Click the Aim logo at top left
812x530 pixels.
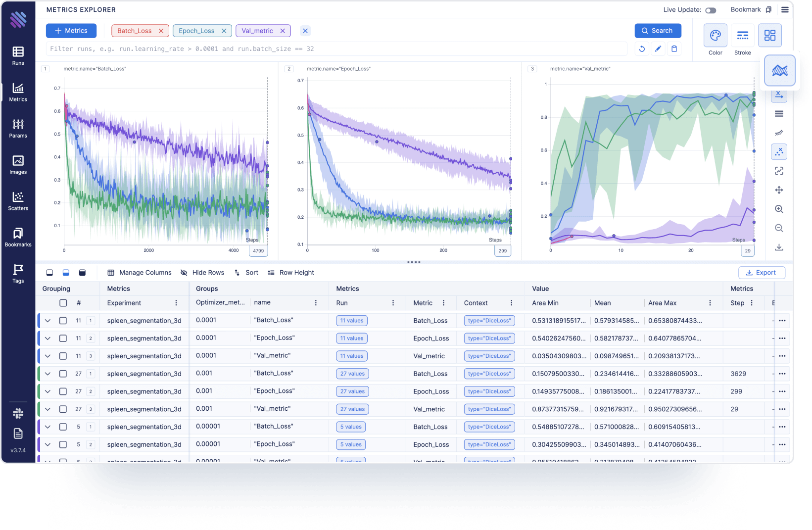point(18,19)
